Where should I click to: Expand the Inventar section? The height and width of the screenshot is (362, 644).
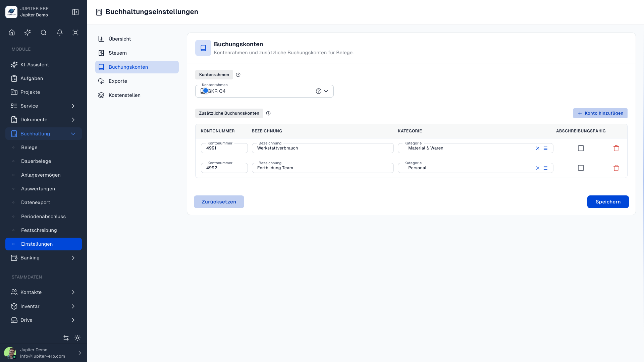(44, 306)
